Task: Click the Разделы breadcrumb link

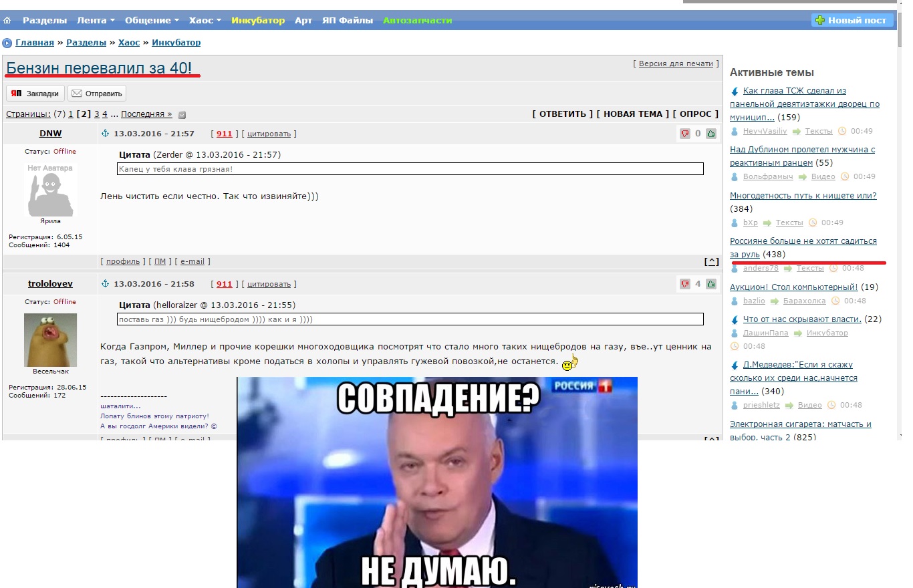Action: point(86,43)
